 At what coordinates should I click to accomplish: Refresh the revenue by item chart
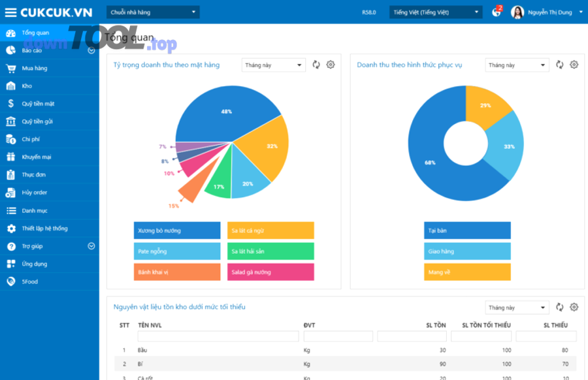[316, 65]
